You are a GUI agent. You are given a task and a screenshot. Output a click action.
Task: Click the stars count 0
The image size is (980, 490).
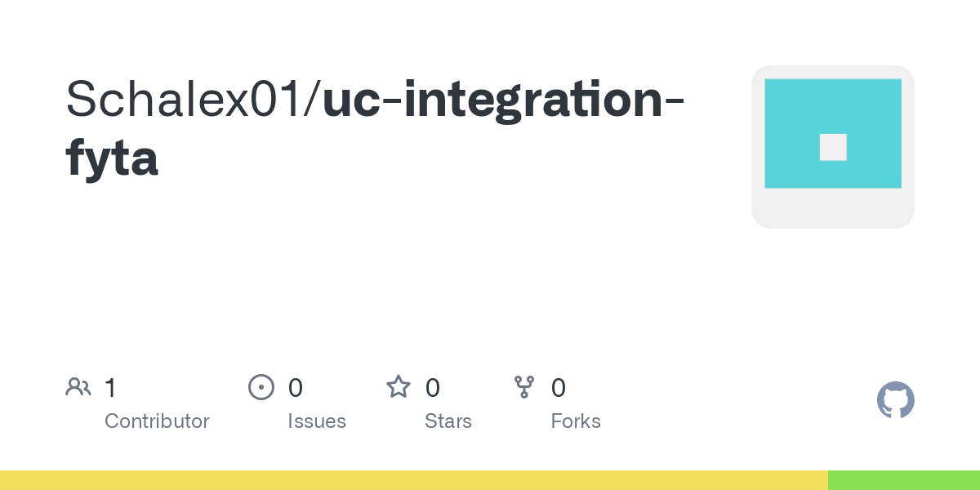433,387
